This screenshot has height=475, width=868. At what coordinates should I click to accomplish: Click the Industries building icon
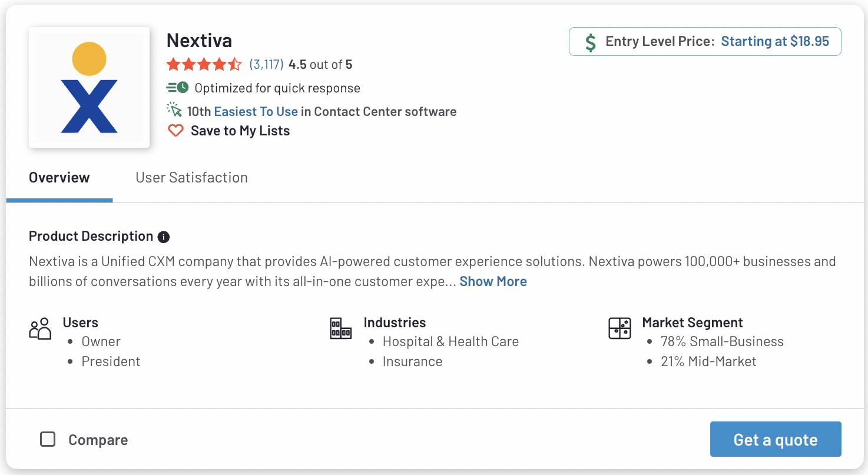[x=340, y=328]
